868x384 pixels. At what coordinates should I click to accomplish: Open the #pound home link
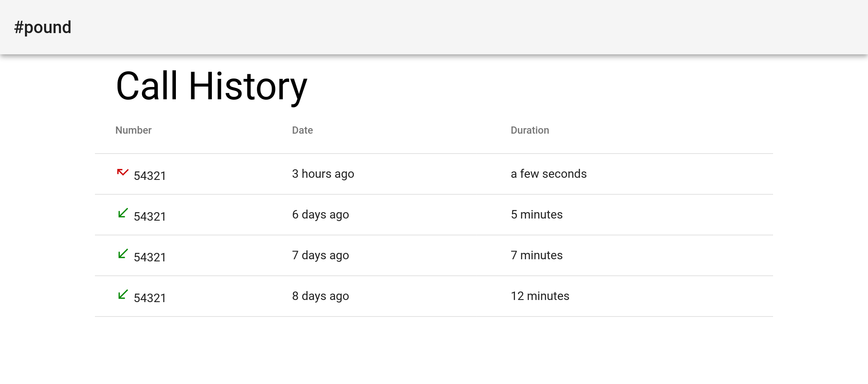43,28
